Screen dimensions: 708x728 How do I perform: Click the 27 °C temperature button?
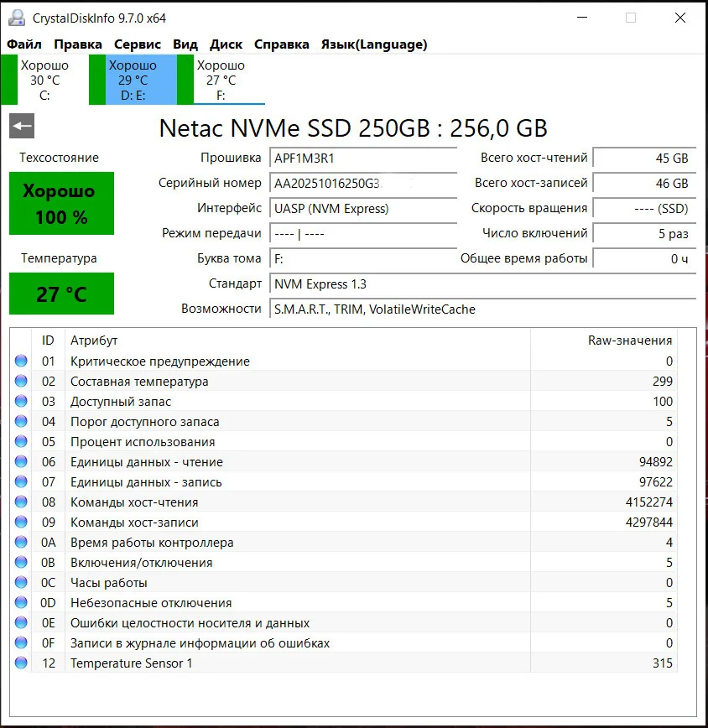[62, 294]
